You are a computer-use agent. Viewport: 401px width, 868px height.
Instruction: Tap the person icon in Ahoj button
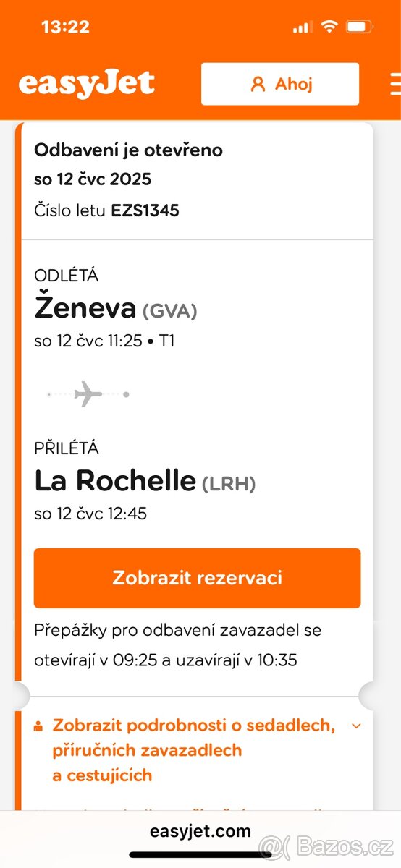[x=258, y=84]
